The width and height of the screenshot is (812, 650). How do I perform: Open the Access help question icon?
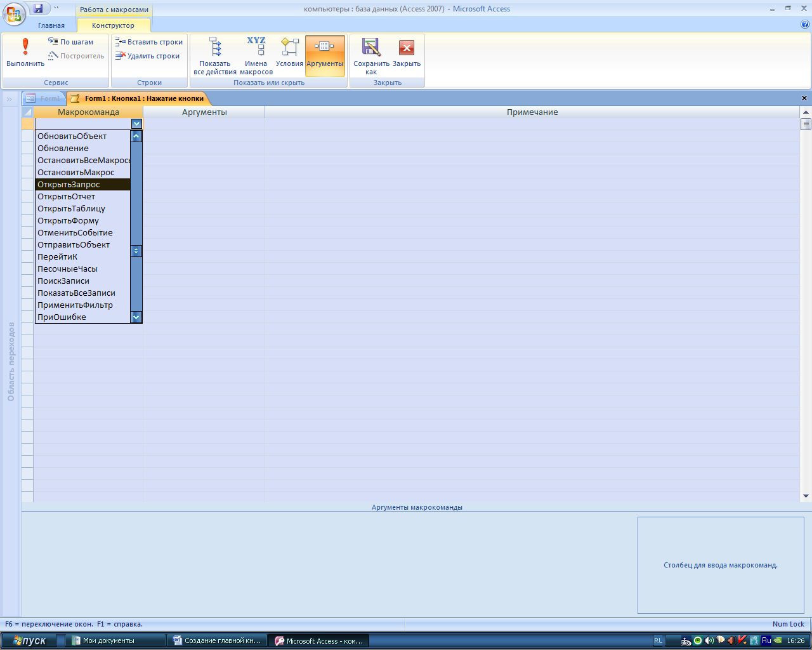pos(805,25)
